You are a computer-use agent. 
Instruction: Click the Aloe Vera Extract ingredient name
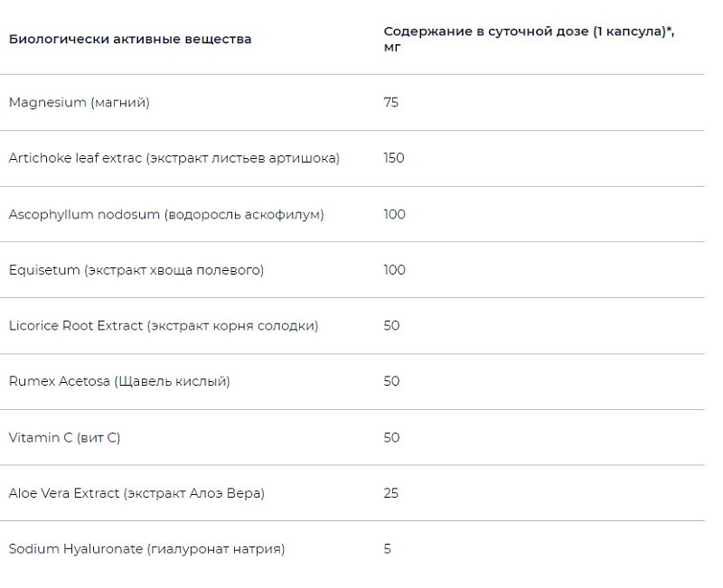[136, 493]
